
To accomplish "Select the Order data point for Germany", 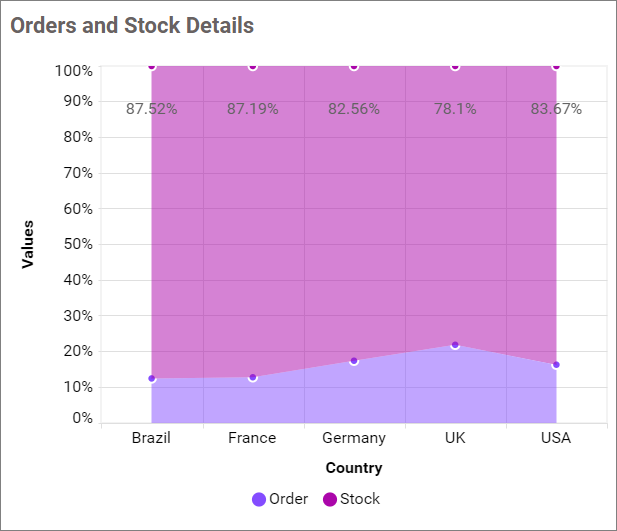I will click(354, 361).
